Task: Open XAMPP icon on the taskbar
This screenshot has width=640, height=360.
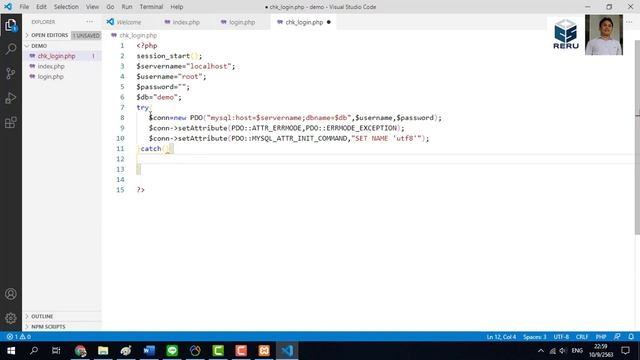Action: click(x=264, y=351)
